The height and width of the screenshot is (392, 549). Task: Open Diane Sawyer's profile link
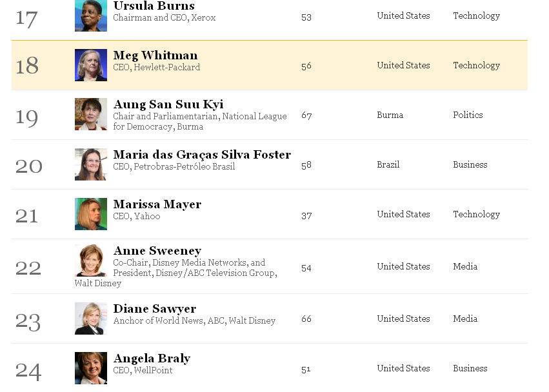154,309
